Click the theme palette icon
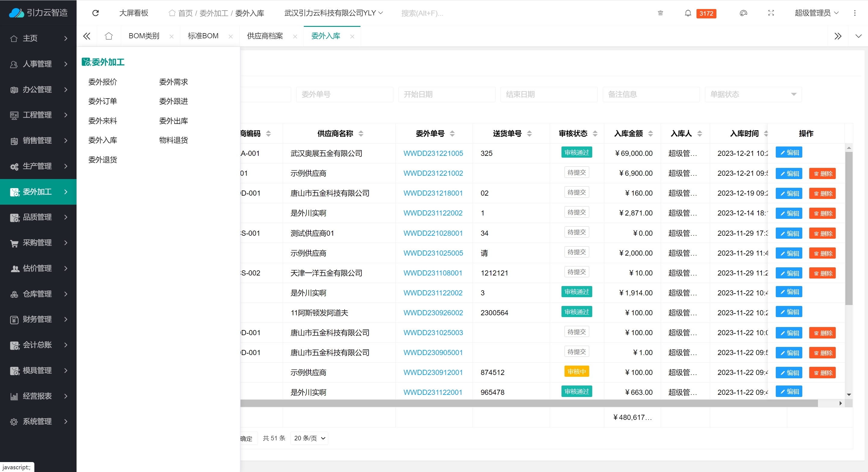Screen dimensions: 868x472 coord(743,13)
